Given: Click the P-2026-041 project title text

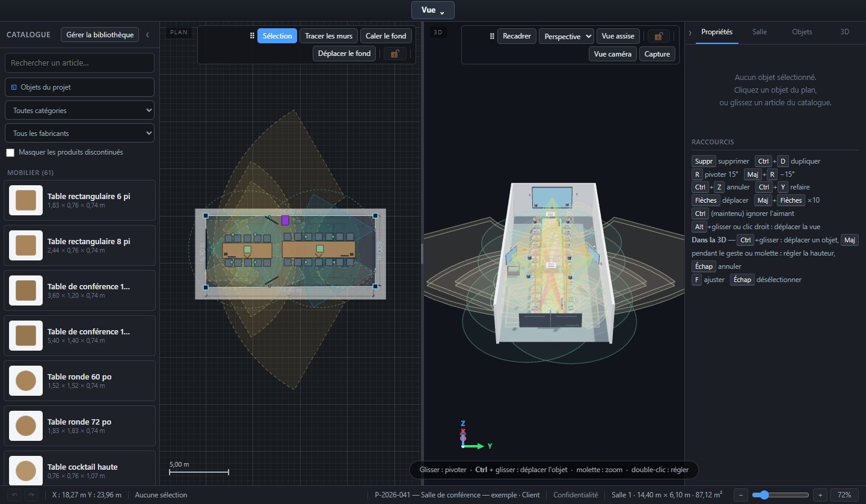Looking at the screenshot, I should [x=457, y=495].
